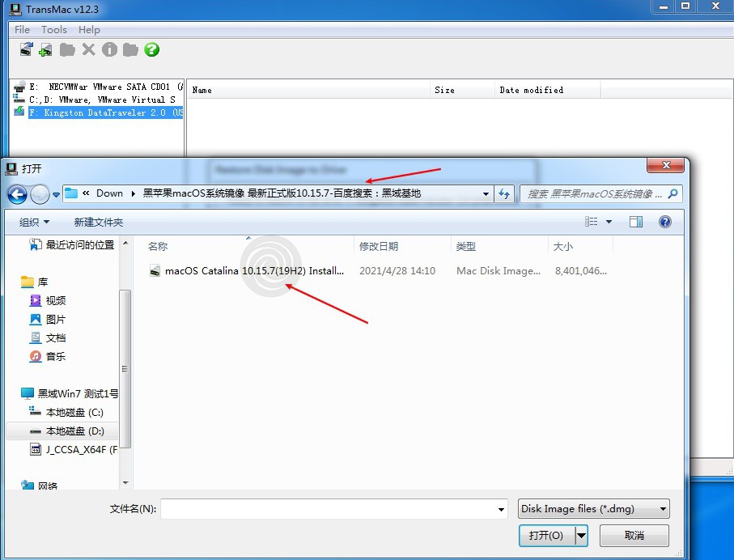Open disk image icon in TransMac toolbar
This screenshot has width=734, height=560.
click(27, 49)
